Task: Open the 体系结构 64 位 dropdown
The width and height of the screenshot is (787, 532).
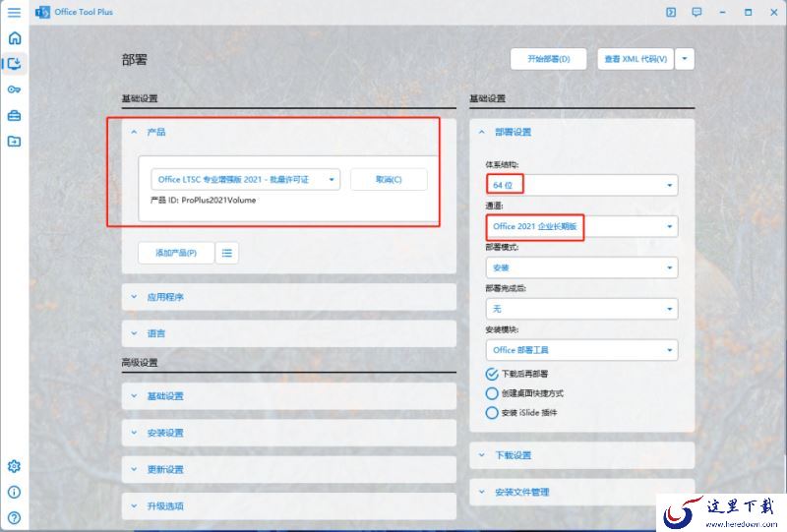Action: [x=581, y=185]
